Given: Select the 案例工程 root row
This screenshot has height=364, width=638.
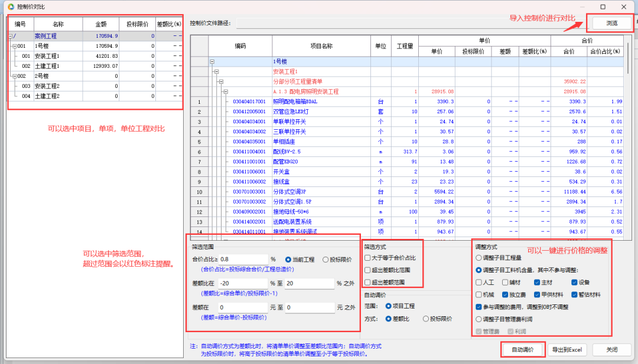Looking at the screenshot, I should [x=46, y=36].
